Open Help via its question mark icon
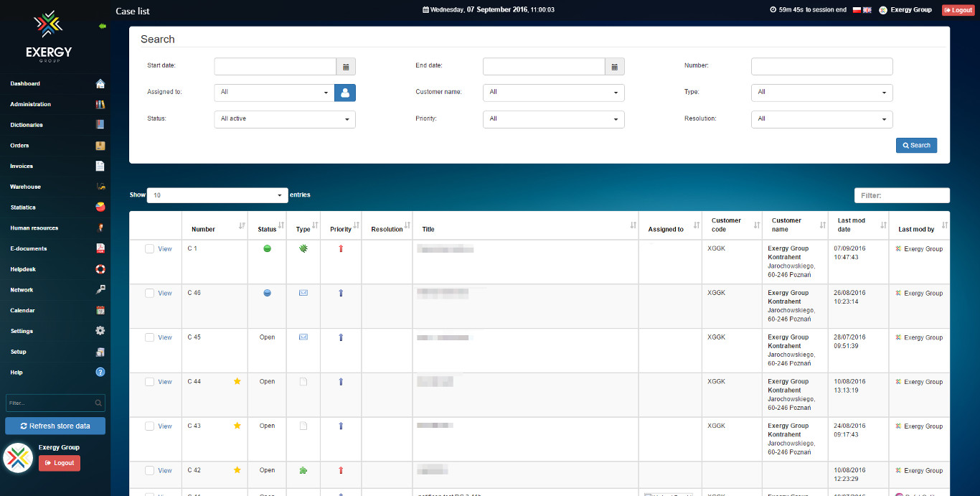 pyautogui.click(x=100, y=372)
